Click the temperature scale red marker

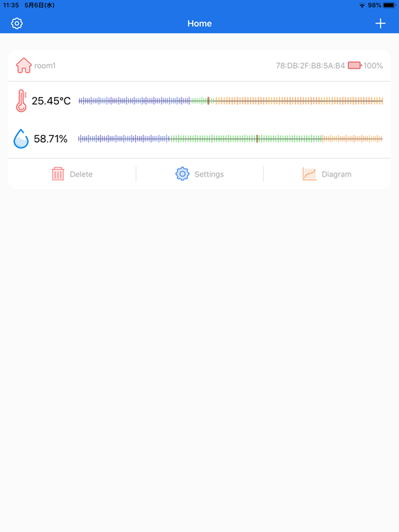209,100
